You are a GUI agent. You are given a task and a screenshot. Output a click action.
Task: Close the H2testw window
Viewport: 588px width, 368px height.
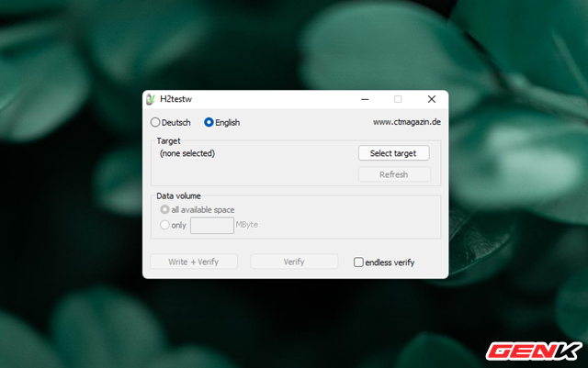coord(431,99)
